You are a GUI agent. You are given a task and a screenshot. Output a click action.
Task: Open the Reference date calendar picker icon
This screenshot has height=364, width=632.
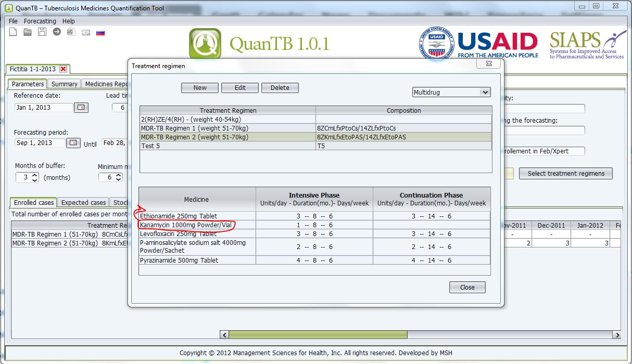pyautogui.click(x=81, y=108)
